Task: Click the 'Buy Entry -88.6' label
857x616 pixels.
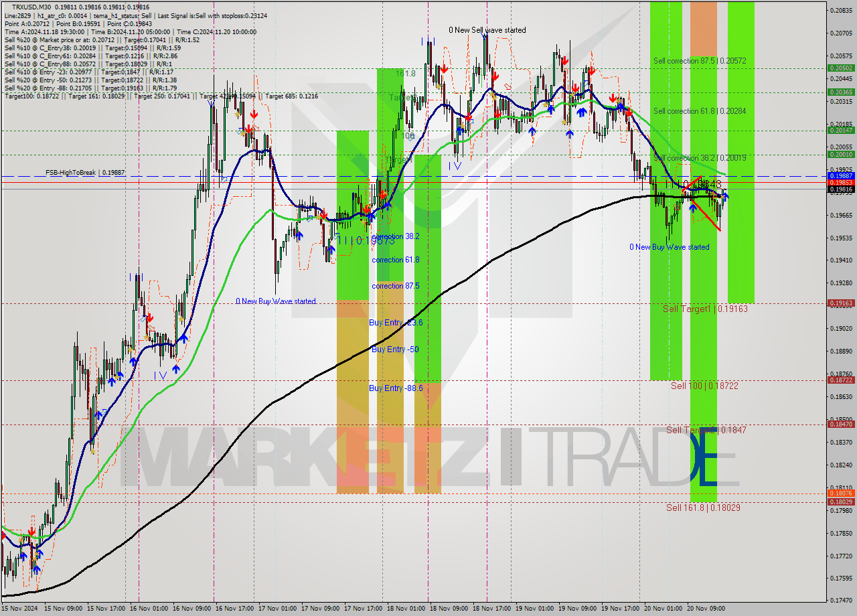Action: click(x=396, y=388)
